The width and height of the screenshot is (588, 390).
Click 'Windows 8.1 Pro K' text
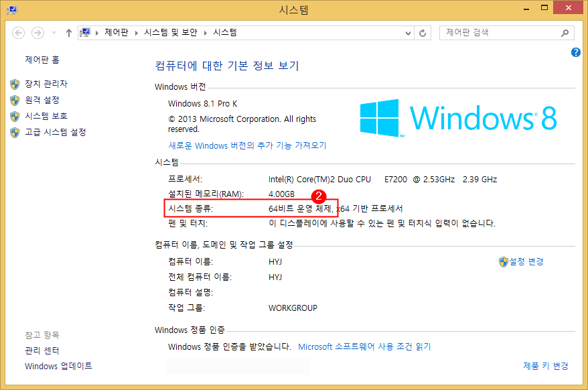[x=202, y=104]
